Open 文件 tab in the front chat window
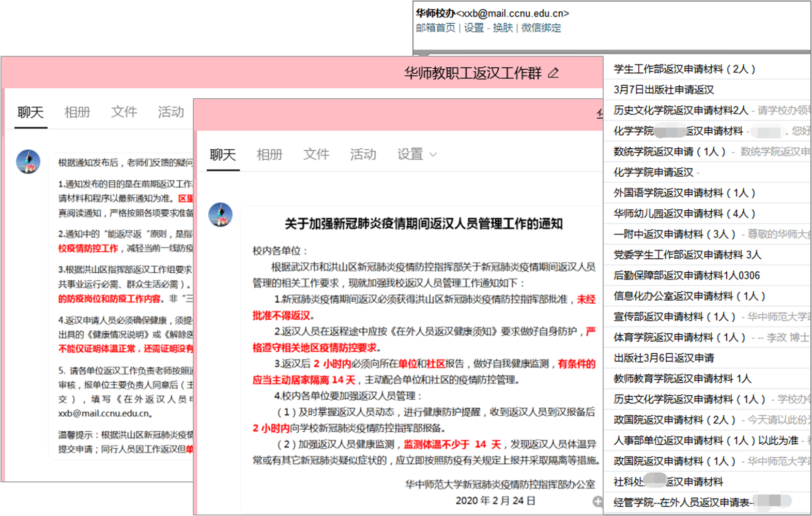The width and height of the screenshot is (812, 516). tap(316, 154)
